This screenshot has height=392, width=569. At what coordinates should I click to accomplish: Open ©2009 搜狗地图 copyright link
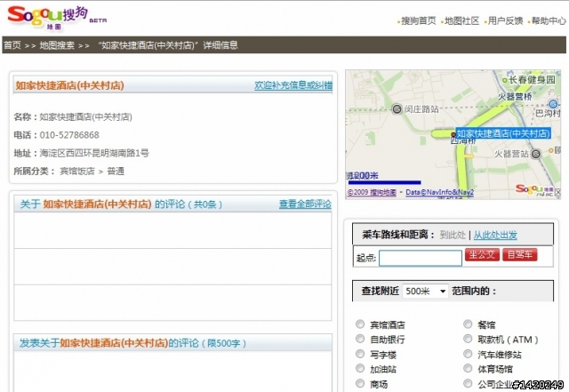(372, 192)
